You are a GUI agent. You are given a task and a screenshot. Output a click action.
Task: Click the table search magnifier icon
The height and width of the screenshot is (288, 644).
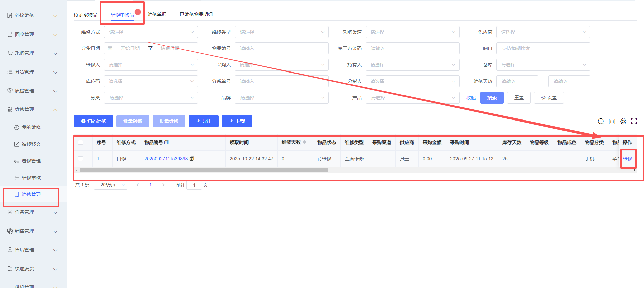click(x=601, y=121)
